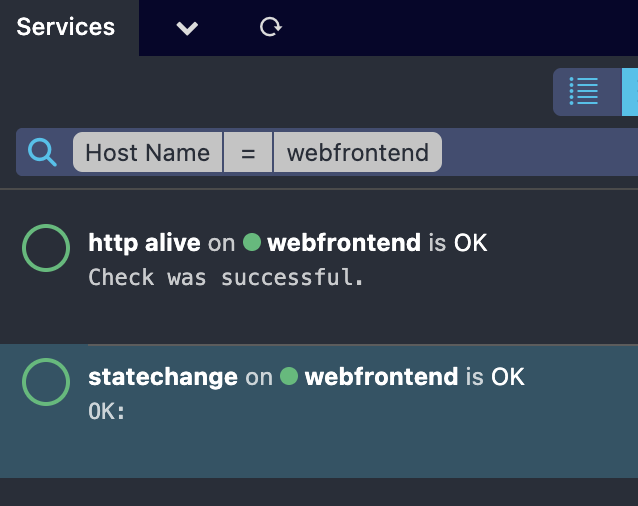
Task: Edit the Host Name filter column chip
Action: point(148,152)
